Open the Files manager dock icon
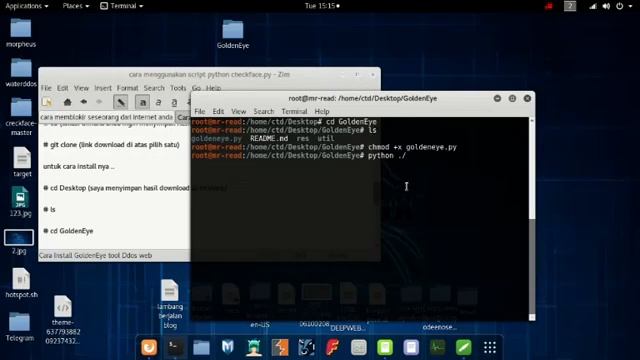The height and width of the screenshot is (360, 640). click(201, 347)
